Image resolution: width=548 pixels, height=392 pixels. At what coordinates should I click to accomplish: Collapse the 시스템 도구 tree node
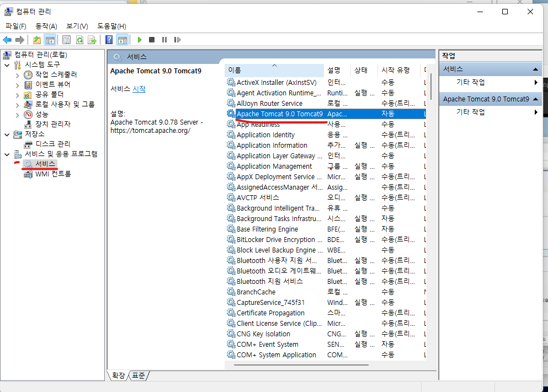click(7, 65)
